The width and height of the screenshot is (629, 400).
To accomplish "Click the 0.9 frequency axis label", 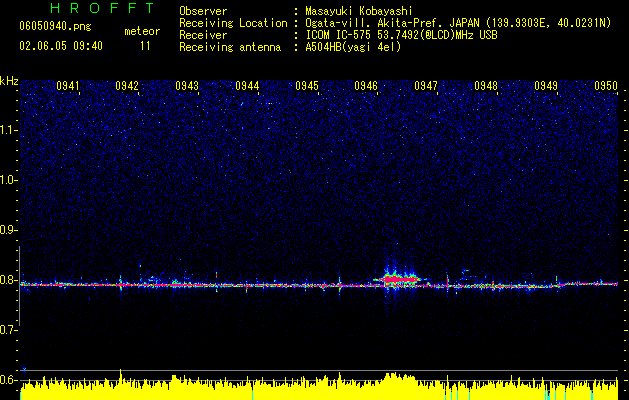I will tap(9, 230).
